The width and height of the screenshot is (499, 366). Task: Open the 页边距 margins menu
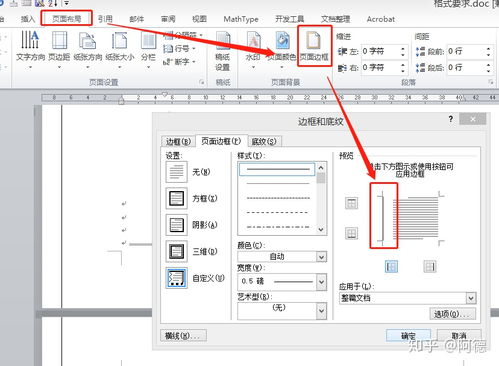(59, 49)
